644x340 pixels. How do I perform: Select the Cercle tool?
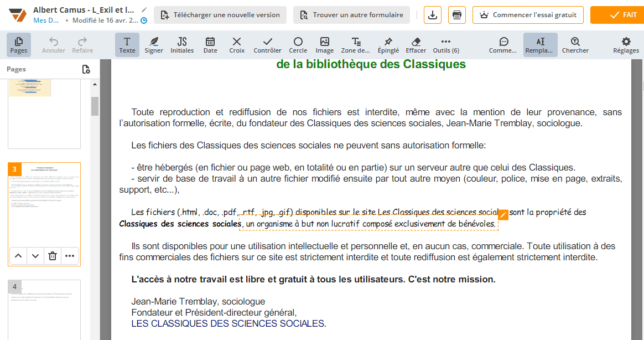point(298,45)
